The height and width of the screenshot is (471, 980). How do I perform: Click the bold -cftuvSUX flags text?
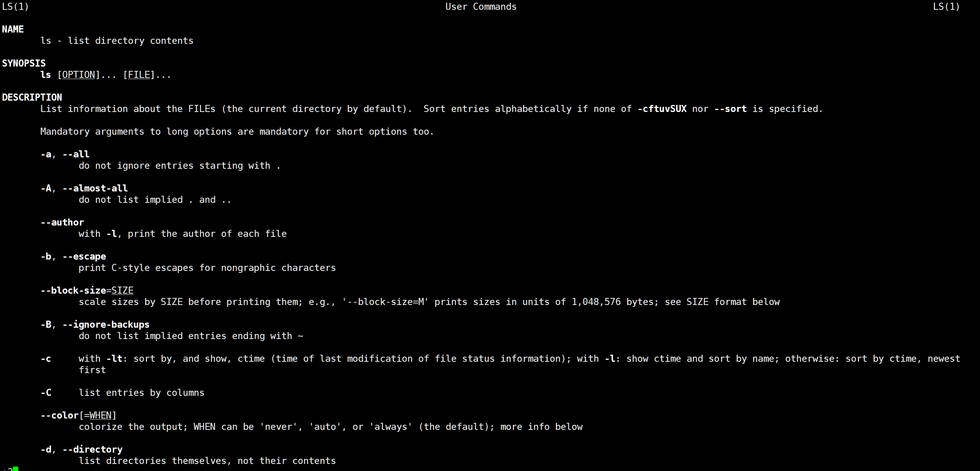coord(662,109)
